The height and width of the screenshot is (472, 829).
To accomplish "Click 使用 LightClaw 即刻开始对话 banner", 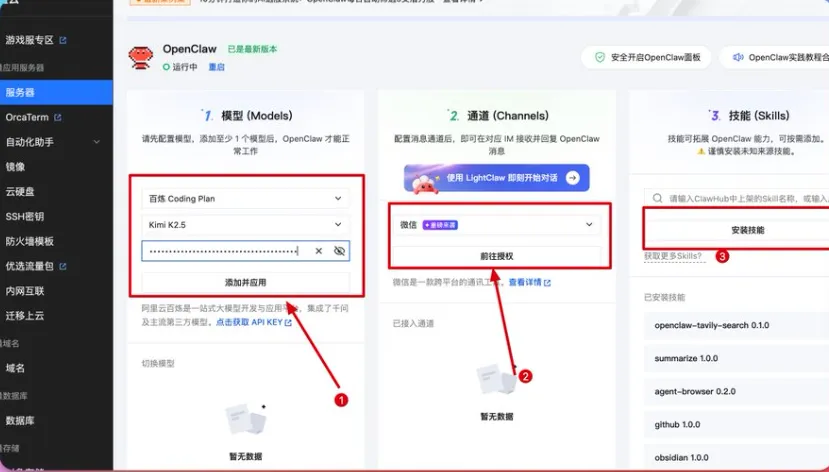I will coord(496,178).
